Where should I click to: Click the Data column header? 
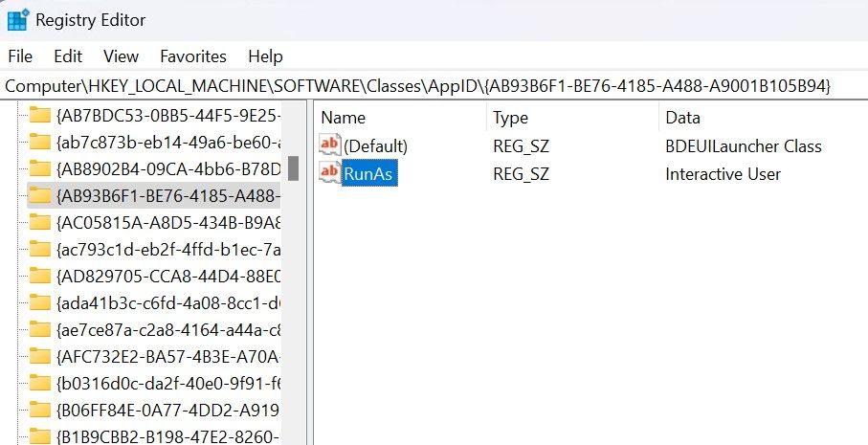682,118
